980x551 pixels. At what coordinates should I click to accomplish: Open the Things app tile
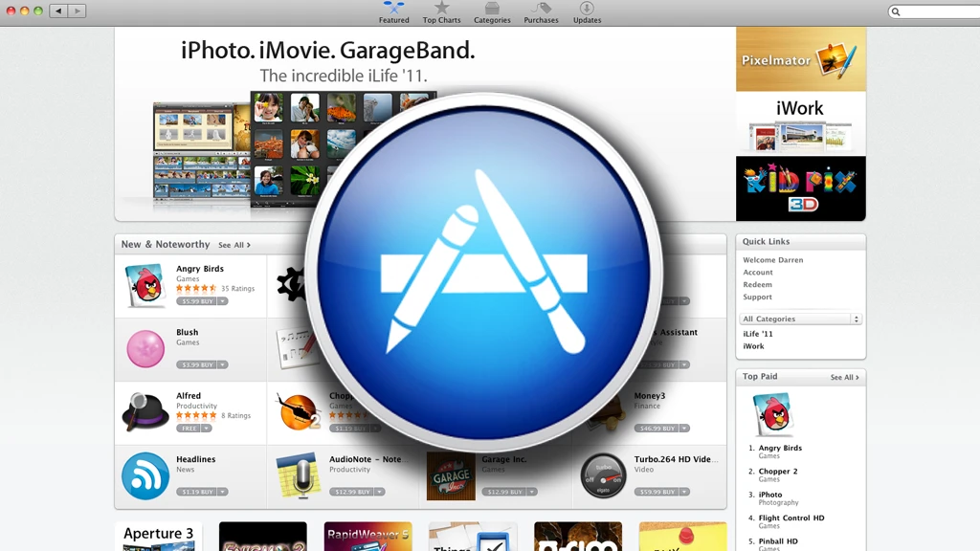point(473,537)
